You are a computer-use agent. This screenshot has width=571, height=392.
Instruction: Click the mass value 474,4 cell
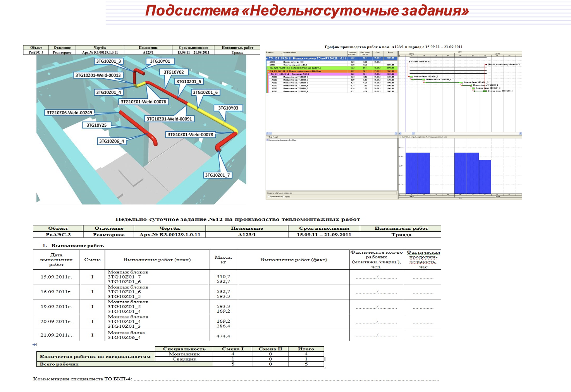pyautogui.click(x=223, y=336)
